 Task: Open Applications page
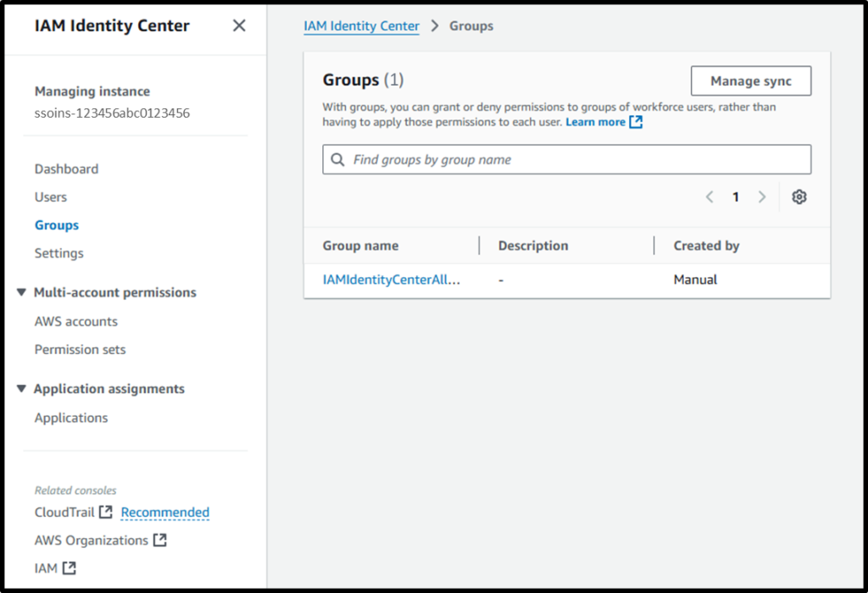coord(71,418)
